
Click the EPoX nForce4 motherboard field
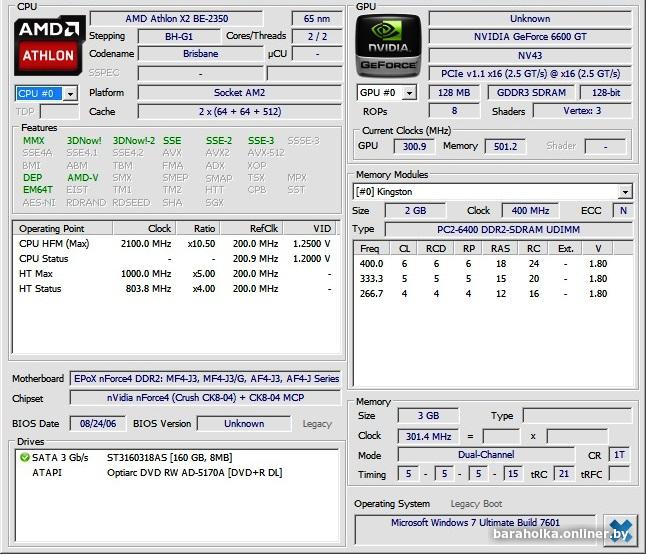click(x=206, y=379)
